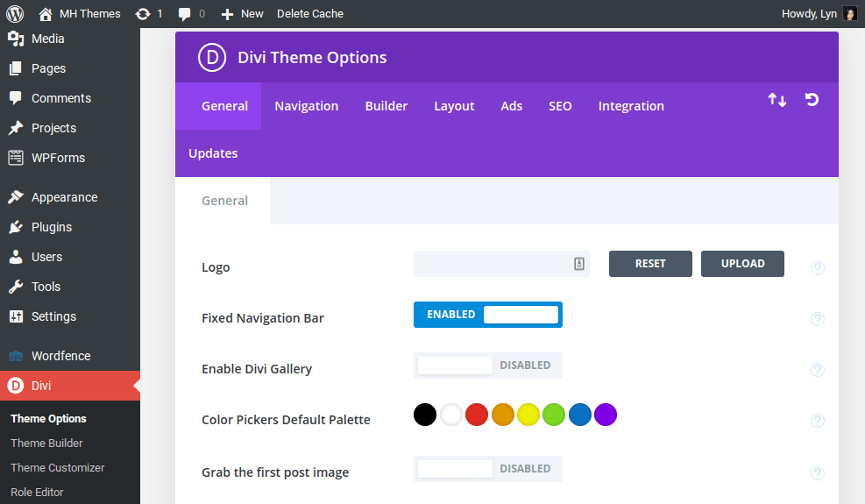
Task: Open Comments in sidebar menu
Action: 70,98
